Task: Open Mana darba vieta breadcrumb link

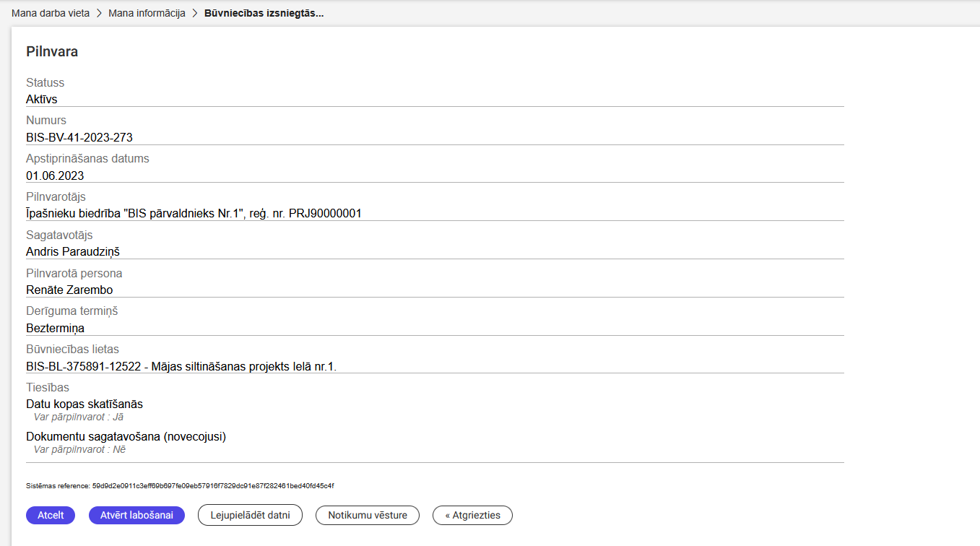Action: 51,13
